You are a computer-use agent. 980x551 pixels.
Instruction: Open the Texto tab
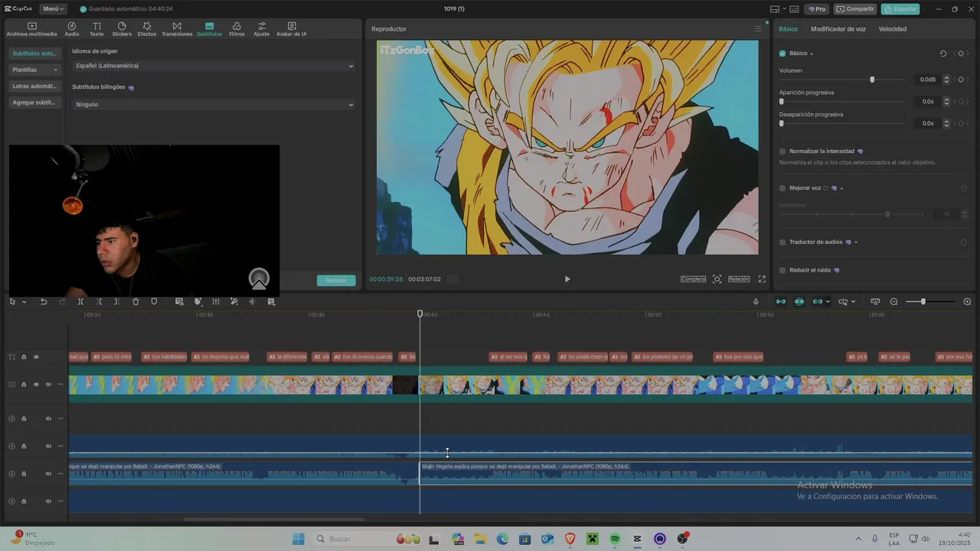pyautogui.click(x=96, y=29)
